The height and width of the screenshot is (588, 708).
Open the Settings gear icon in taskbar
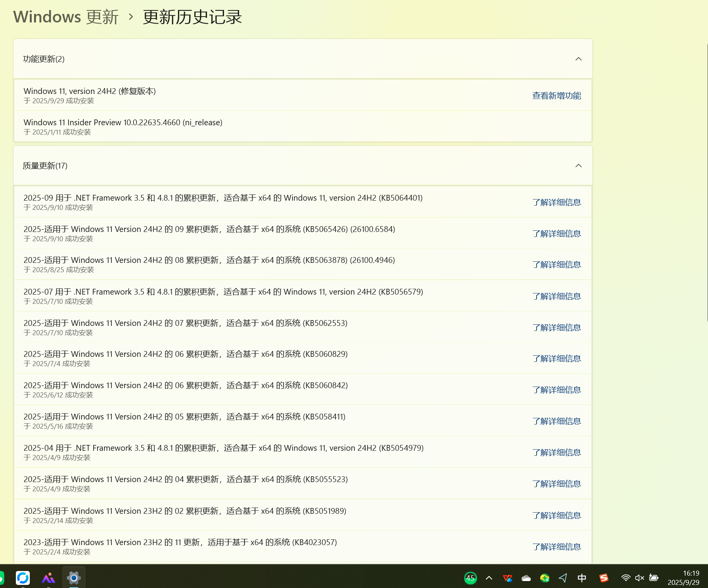coord(74,578)
